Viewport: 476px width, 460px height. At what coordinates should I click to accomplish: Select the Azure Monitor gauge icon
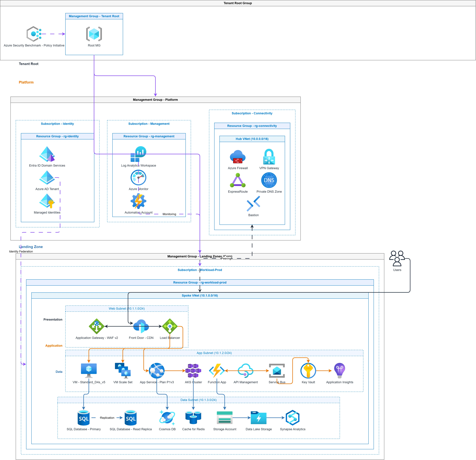138,178
